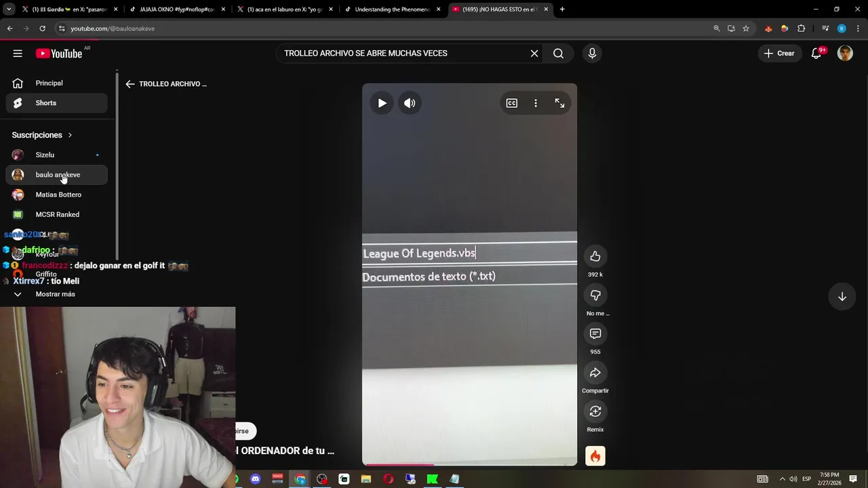The height and width of the screenshot is (488, 868).
Task: Open the multicolor circles extension
Action: tap(785, 28)
